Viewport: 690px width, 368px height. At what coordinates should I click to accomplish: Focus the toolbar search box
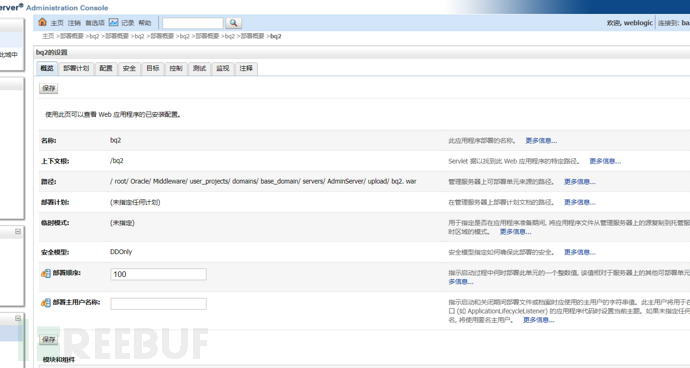pos(193,23)
